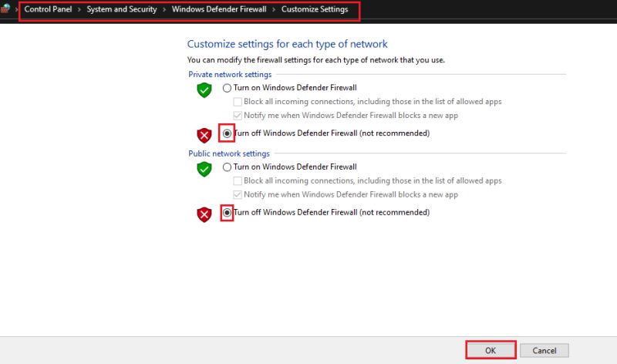Viewport: 617px width, 364px height.
Task: Click the Control Panel breadcrumb
Action: (x=48, y=9)
